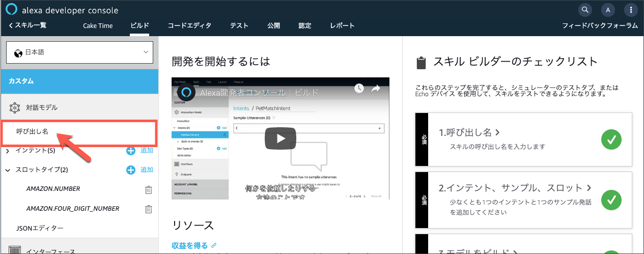644x254 pixels.
Task: Switch to the 認定 tab
Action: click(305, 25)
